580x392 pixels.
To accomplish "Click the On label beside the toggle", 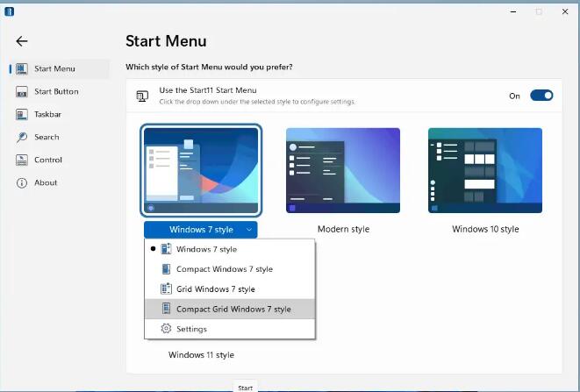I will [514, 96].
